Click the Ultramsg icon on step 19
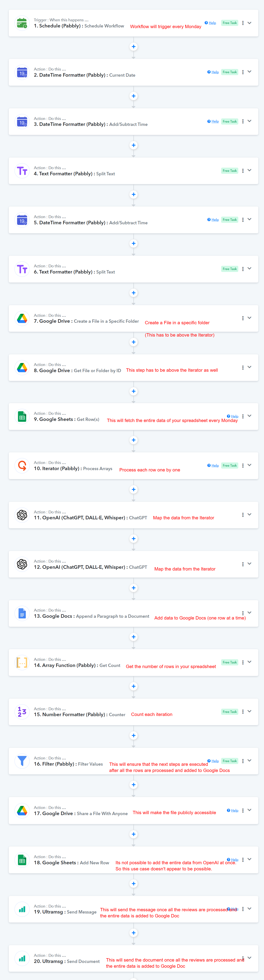 pyautogui.click(x=22, y=909)
